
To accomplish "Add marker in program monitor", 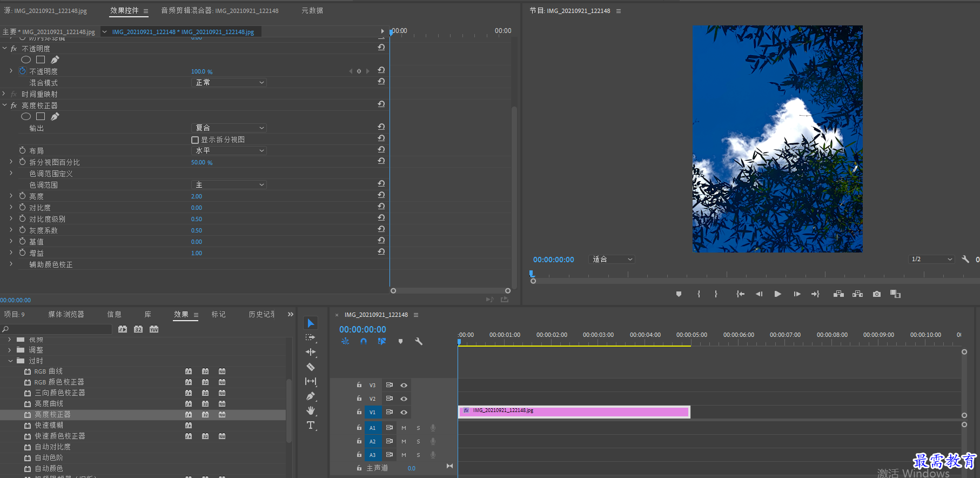I will pos(679,294).
